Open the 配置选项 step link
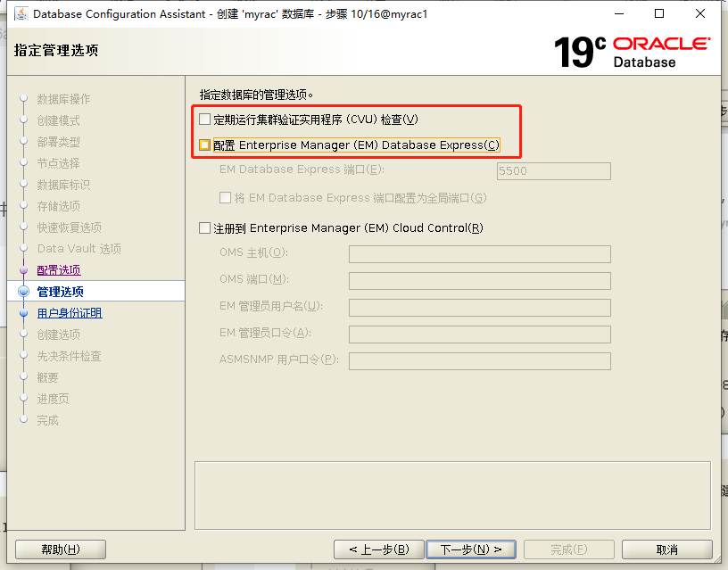The height and width of the screenshot is (570, 728). 59,270
